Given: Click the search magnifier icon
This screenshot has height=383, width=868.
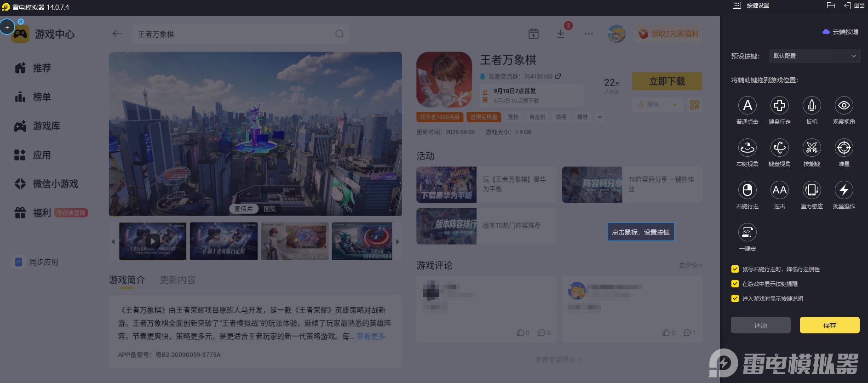Looking at the screenshot, I should click(339, 34).
